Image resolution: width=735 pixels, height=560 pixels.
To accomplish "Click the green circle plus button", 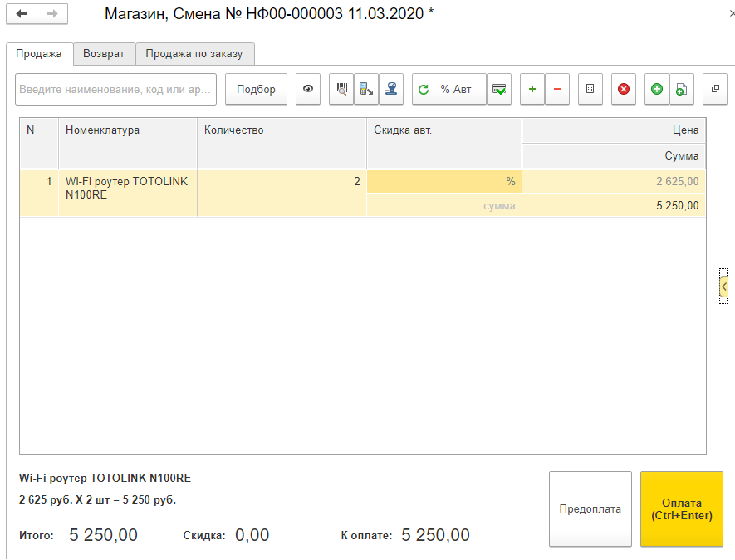I will coord(657,89).
